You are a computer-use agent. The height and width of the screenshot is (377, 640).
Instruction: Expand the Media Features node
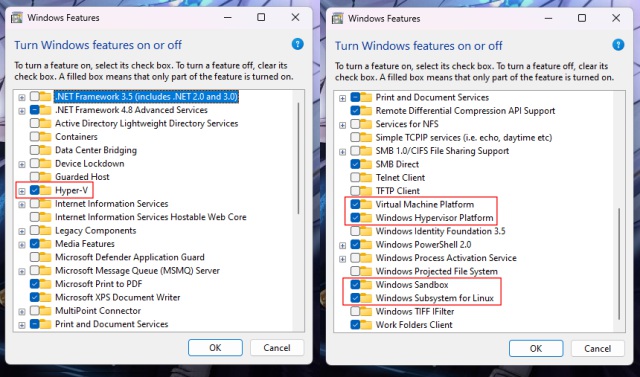point(22,245)
